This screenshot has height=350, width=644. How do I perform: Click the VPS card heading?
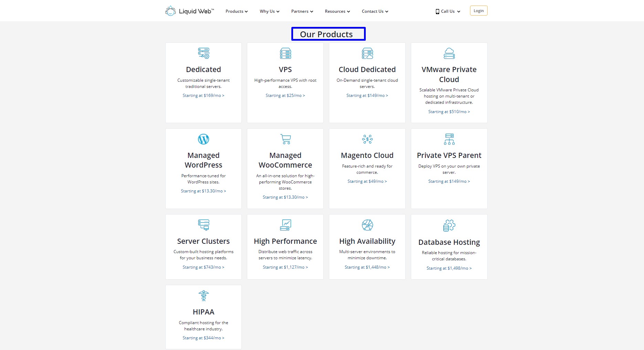coord(285,70)
